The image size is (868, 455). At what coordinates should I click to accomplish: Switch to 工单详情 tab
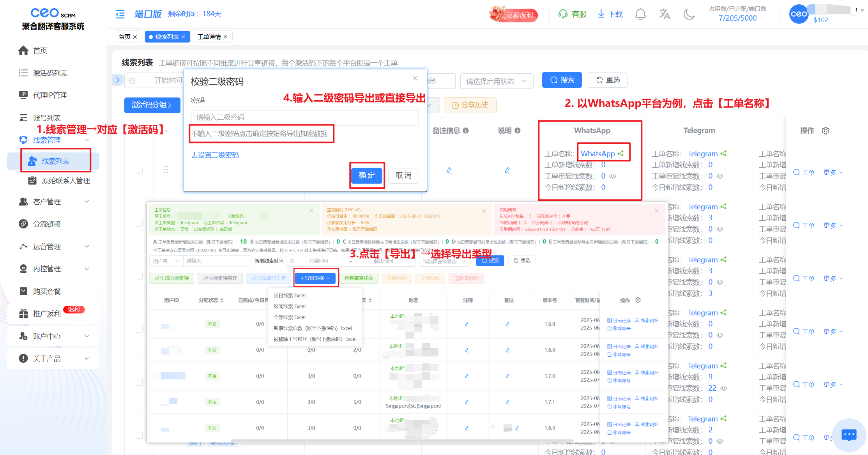209,37
